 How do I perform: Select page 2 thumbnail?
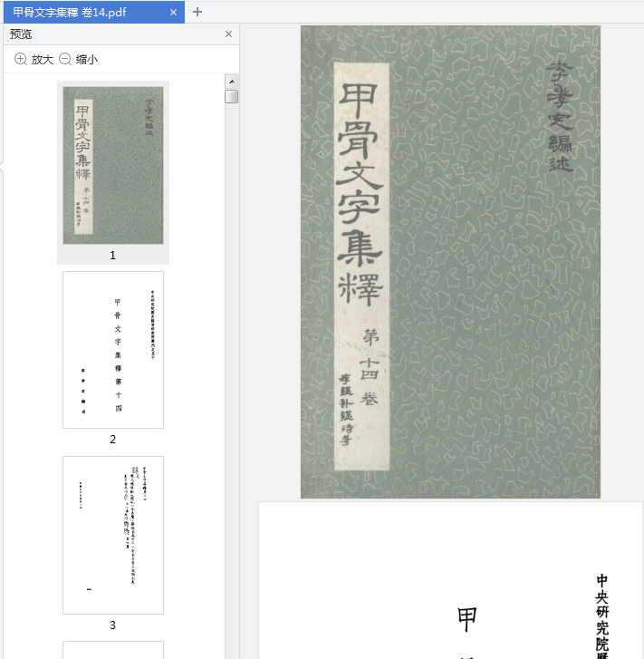(x=113, y=350)
